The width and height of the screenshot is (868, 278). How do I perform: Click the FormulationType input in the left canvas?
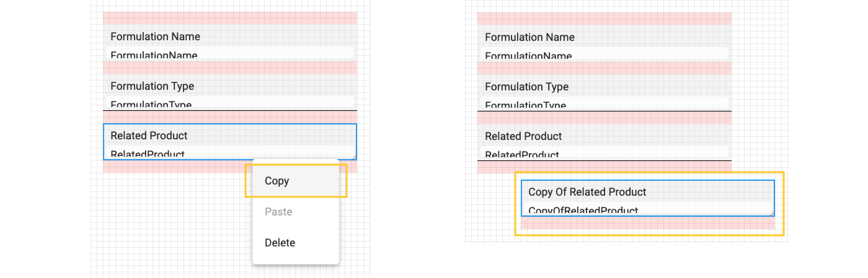coord(230,103)
